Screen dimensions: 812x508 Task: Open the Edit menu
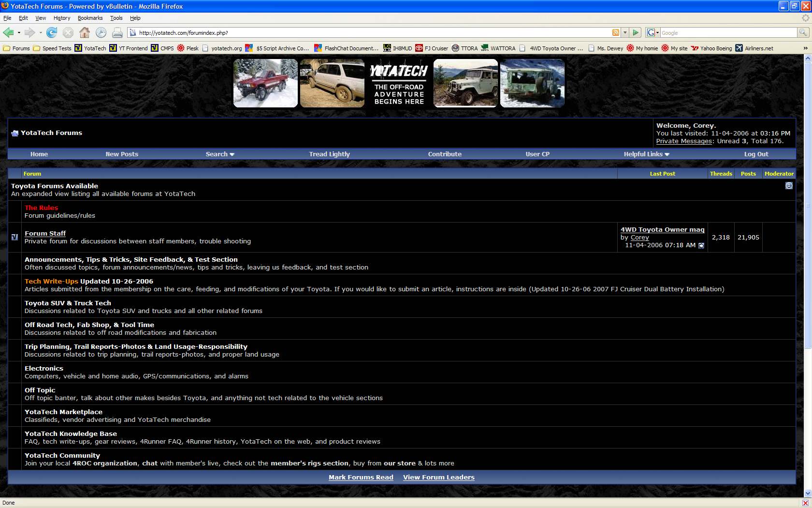pyautogui.click(x=23, y=18)
